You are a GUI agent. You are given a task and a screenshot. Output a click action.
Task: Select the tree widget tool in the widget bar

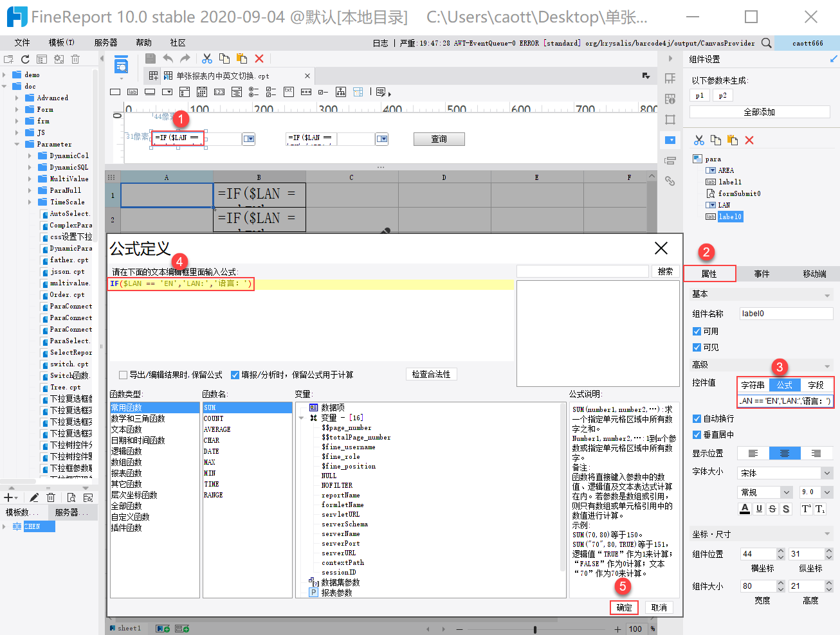341,92
